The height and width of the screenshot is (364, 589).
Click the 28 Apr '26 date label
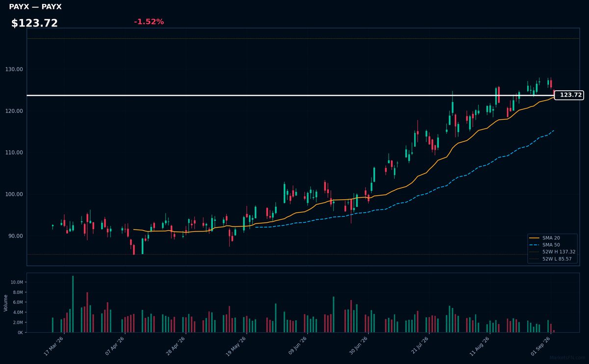tap(176, 346)
